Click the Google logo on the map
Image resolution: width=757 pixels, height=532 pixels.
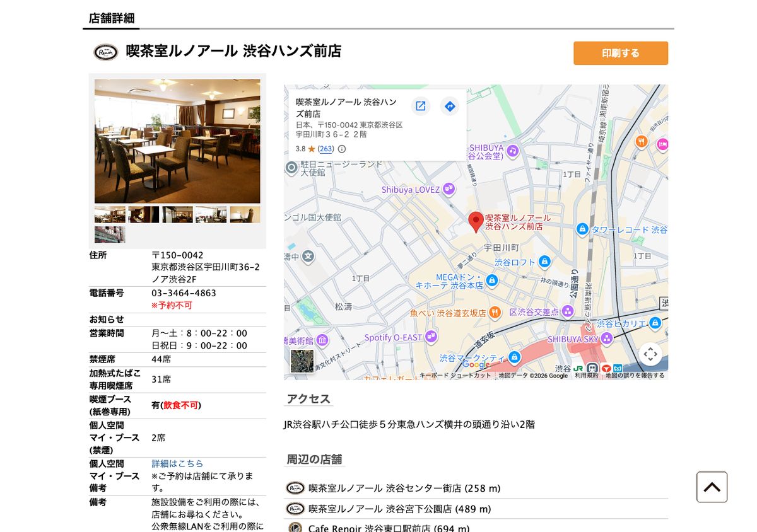point(476,364)
